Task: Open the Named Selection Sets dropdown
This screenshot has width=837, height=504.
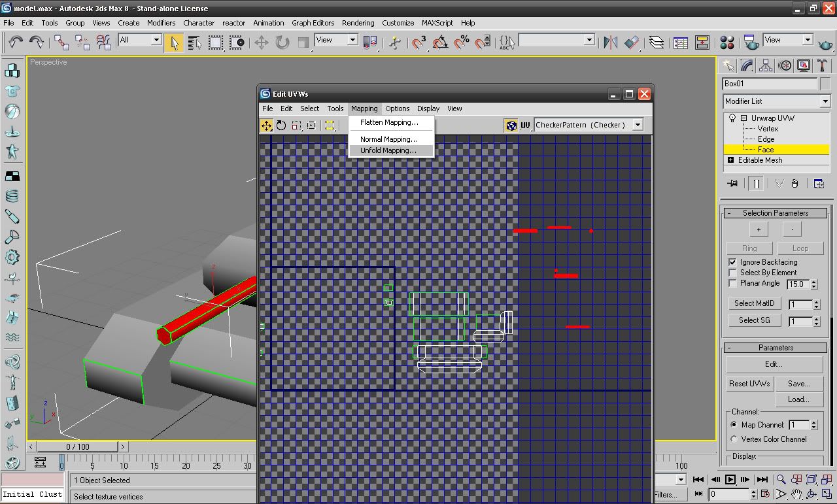Action: pyautogui.click(x=556, y=40)
